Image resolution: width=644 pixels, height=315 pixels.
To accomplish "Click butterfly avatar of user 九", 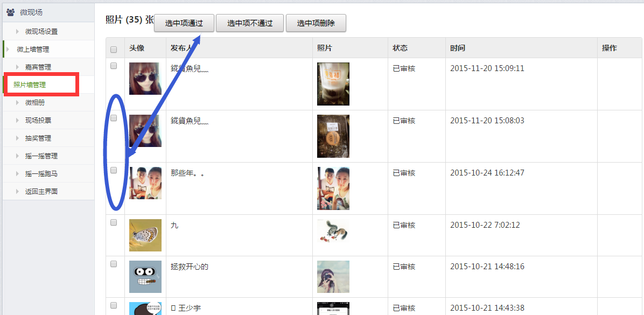I will tap(145, 235).
